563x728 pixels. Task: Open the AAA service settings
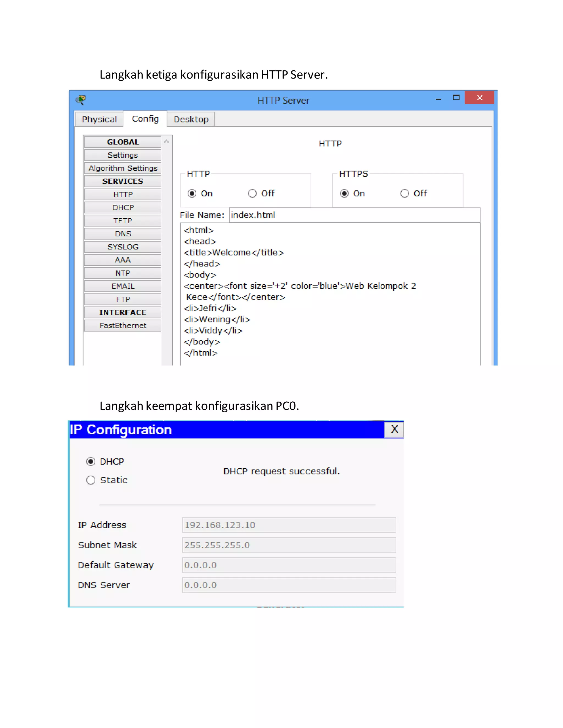(x=123, y=260)
